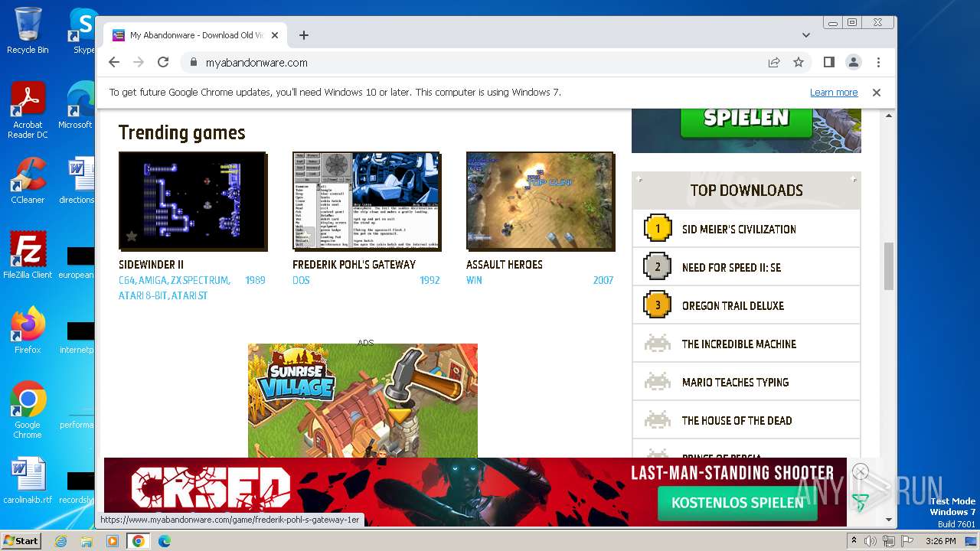
Task: Click invader icon beside Mario Teaches Typing
Action: [x=657, y=382]
